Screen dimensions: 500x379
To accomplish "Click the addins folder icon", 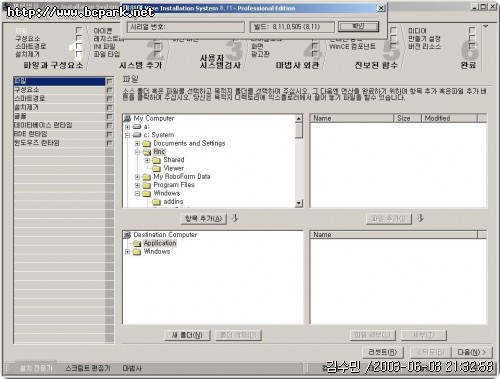I will click(157, 202).
